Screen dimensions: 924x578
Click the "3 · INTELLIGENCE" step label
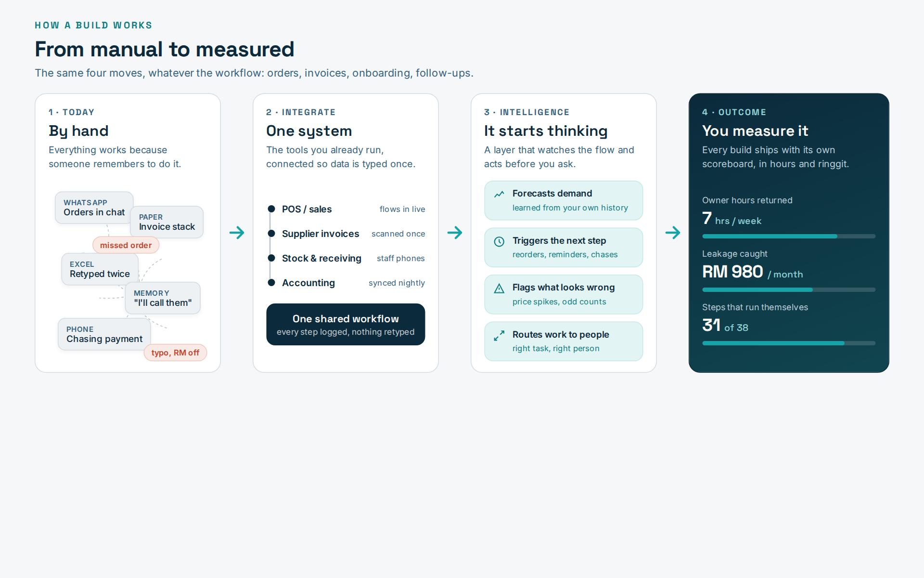tap(527, 112)
